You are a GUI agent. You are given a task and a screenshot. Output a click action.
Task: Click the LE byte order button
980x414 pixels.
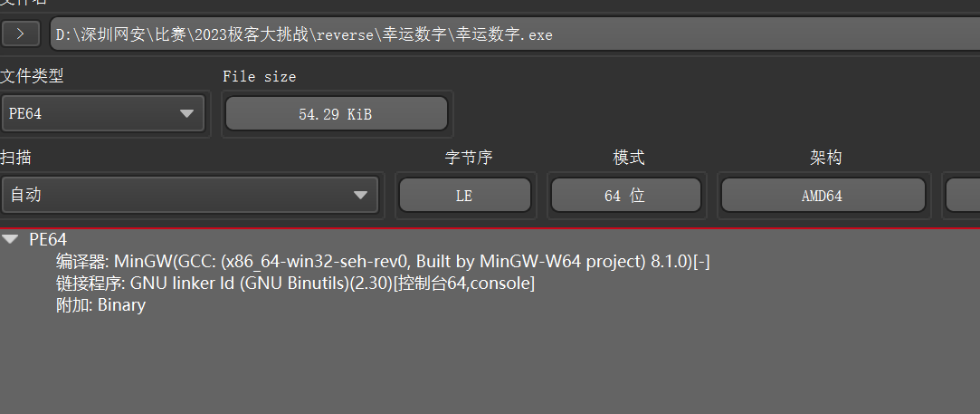tap(465, 196)
